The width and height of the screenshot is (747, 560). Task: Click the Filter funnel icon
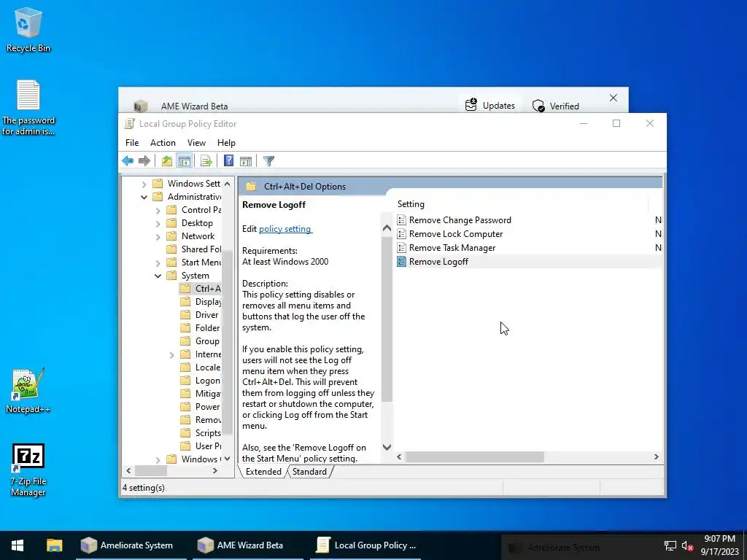point(268,161)
